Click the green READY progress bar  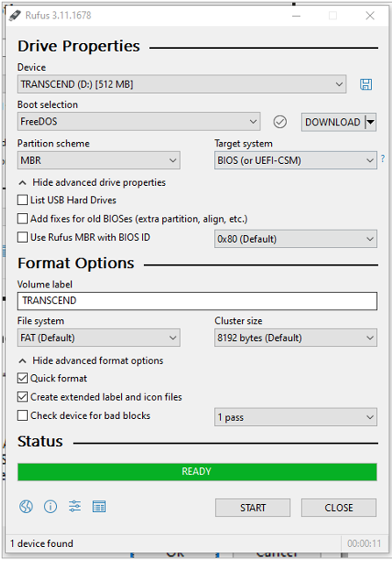197,472
